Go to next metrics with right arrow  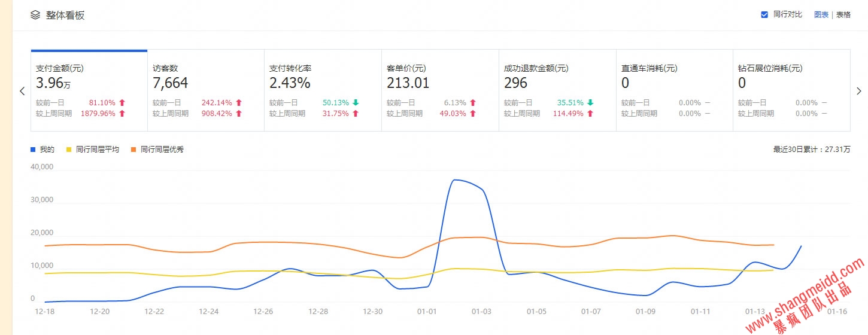[x=859, y=91]
